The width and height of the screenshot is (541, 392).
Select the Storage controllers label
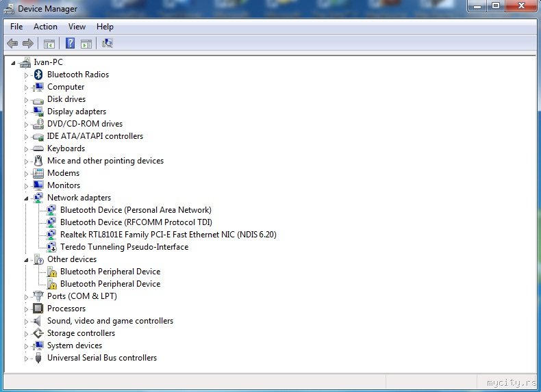[x=81, y=333]
